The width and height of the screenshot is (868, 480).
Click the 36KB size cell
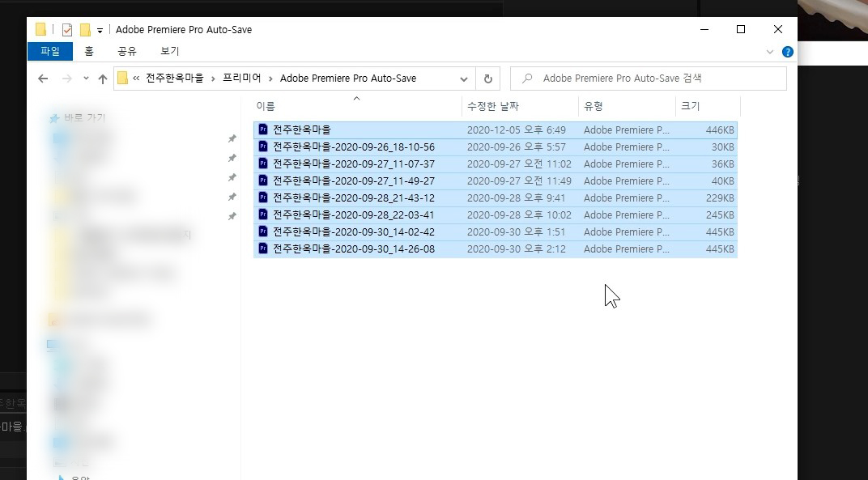click(723, 164)
